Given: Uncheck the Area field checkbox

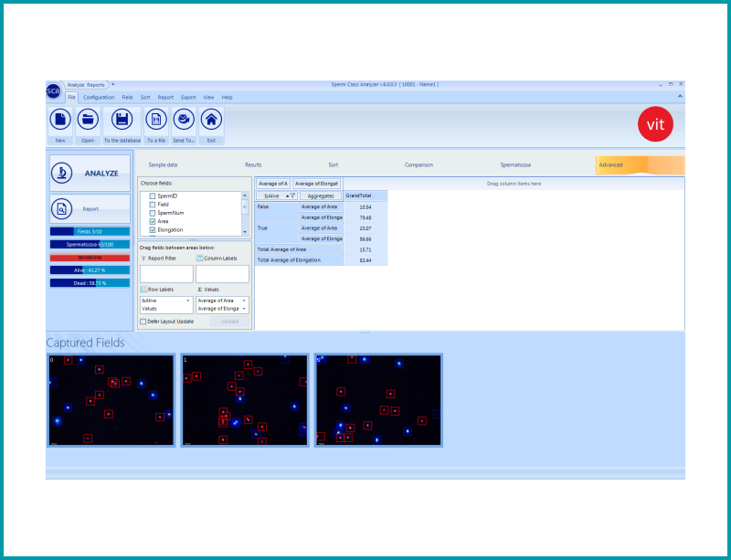Looking at the screenshot, I should tap(152, 221).
